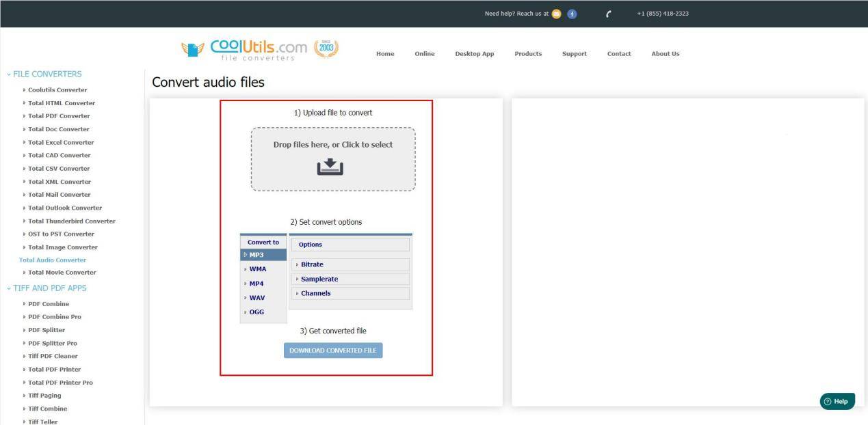Viewport: 868px width, 425px height.
Task: Open Total PDF Printer Pro link
Action: [60, 383]
